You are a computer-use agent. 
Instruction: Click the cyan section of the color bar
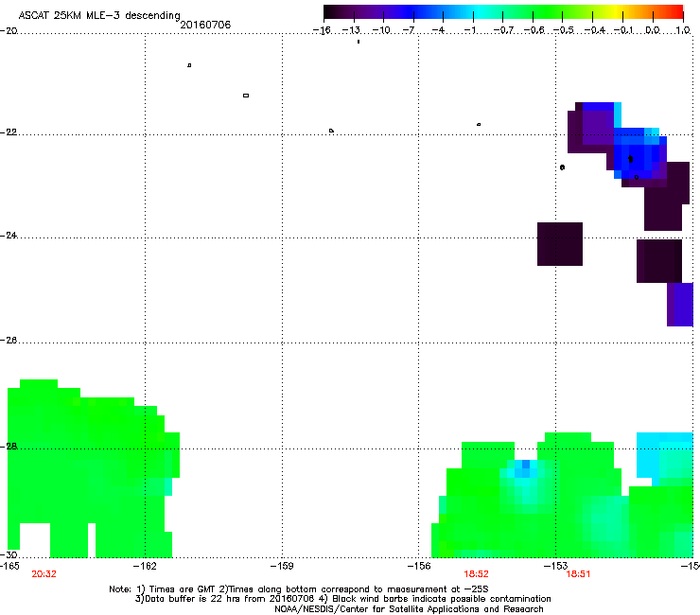(x=478, y=12)
